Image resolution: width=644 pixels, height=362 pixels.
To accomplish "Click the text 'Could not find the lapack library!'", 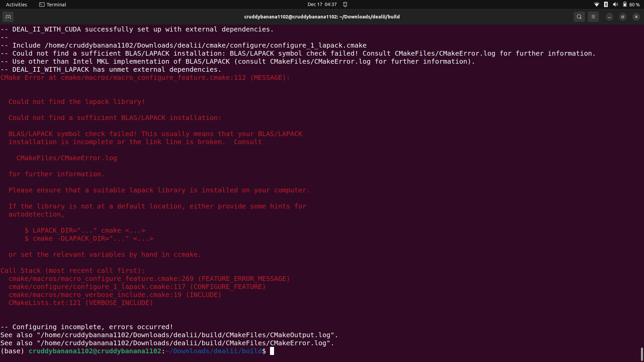I will tap(77, 102).
